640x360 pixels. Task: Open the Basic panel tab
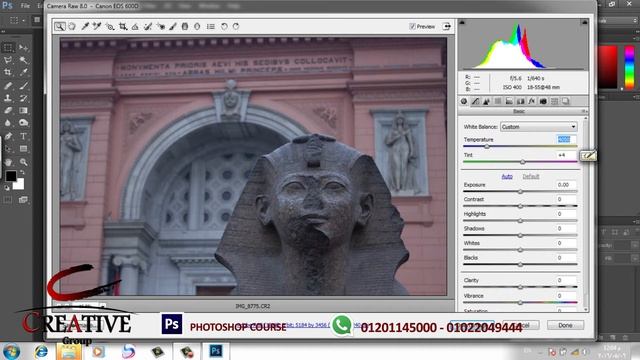coord(464,101)
